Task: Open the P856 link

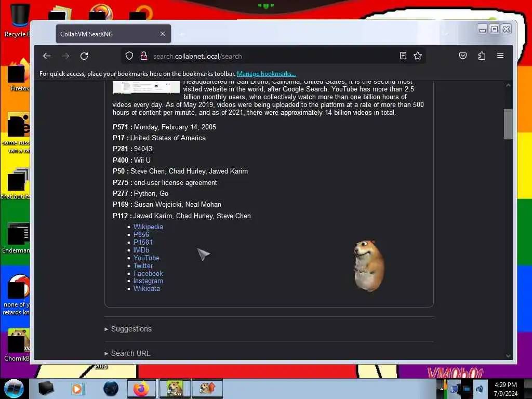Action: click(141, 234)
